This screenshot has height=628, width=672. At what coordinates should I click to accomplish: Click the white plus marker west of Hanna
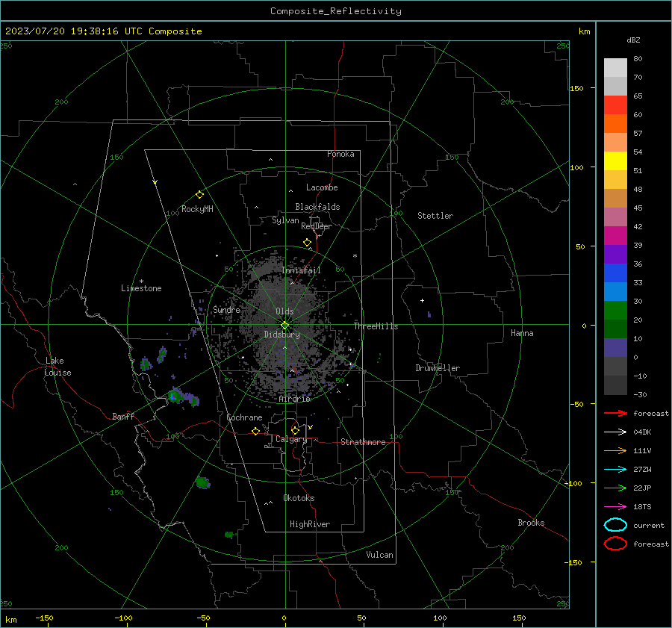point(422,300)
